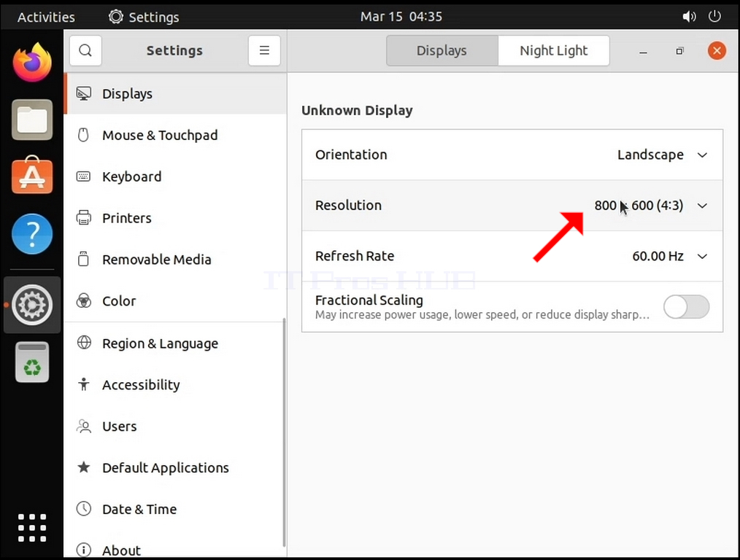Click the Date & Time clock icon

point(84,509)
